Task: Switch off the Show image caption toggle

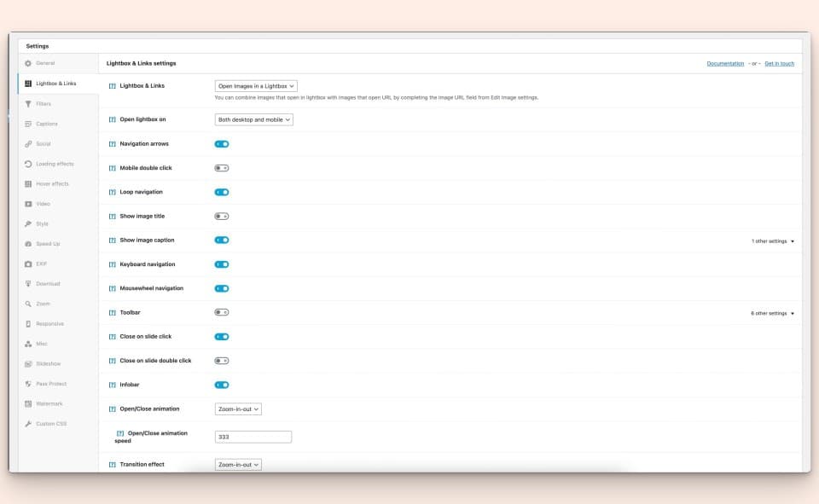Action: point(222,240)
